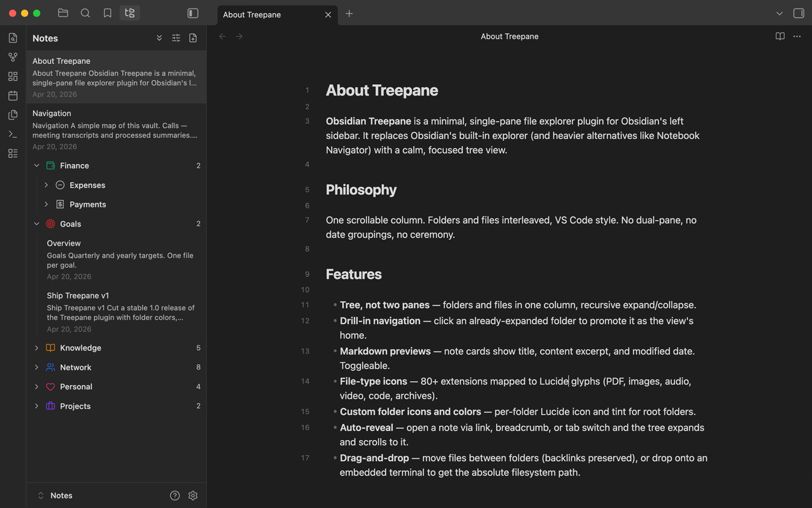Click the About Treepane title in header
812x508 pixels.
[x=509, y=37]
